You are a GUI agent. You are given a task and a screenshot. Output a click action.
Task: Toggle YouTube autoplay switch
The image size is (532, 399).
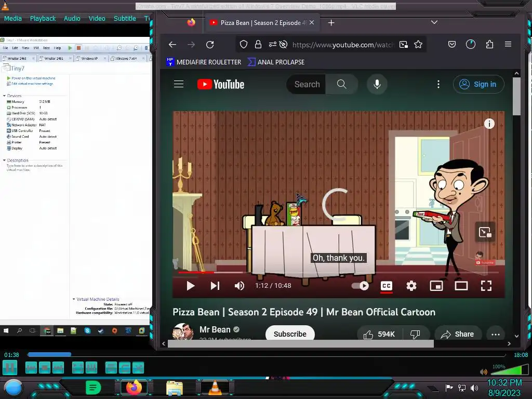coord(361,286)
